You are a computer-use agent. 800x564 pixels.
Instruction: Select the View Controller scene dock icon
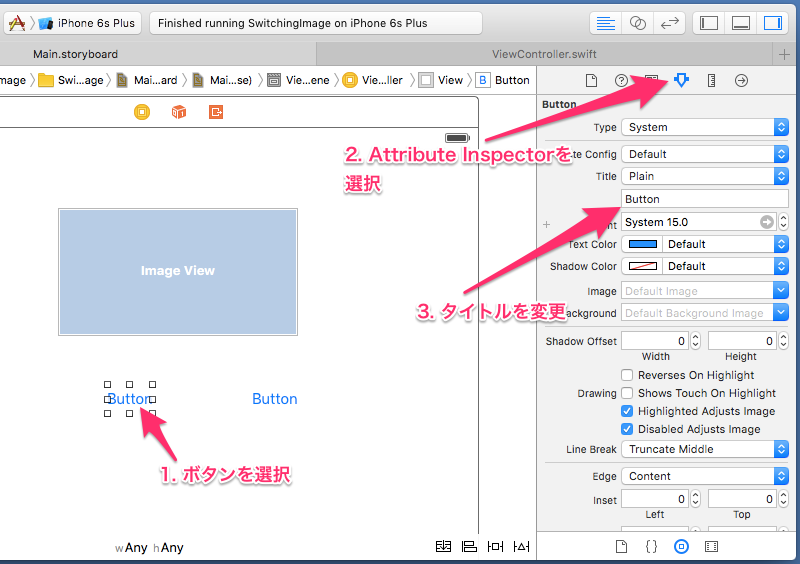tap(142, 112)
